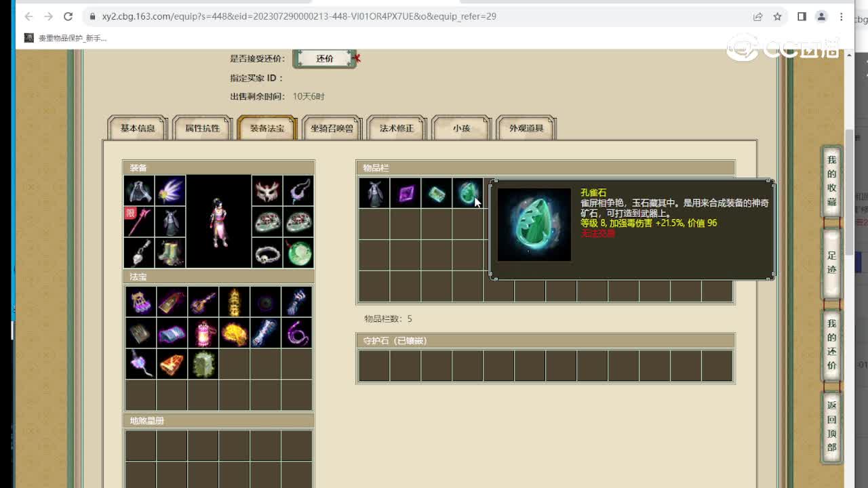This screenshot has height=488, width=868.
Task: Click the purple crystal in 物品栏
Action: coord(406,193)
